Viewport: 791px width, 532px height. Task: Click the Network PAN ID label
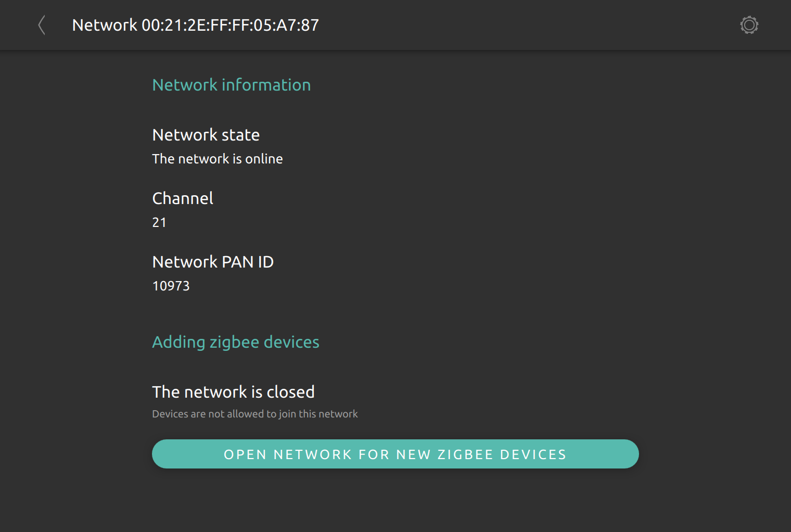213,262
